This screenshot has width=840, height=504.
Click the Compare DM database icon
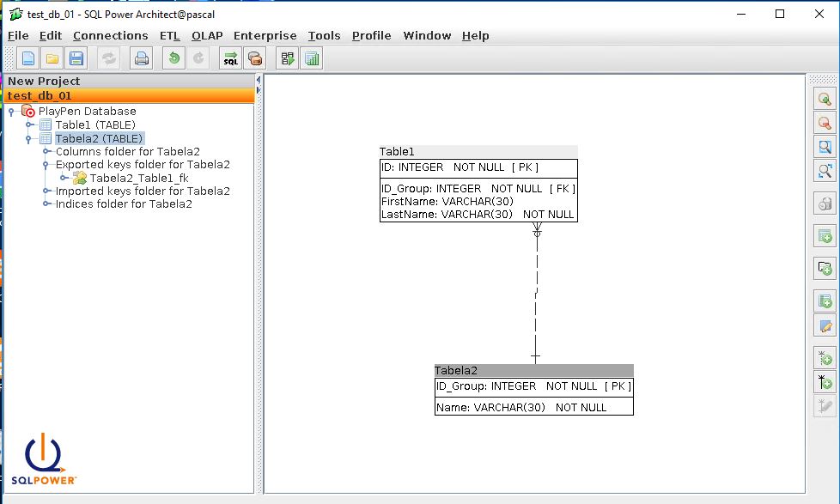pyautogui.click(x=254, y=58)
